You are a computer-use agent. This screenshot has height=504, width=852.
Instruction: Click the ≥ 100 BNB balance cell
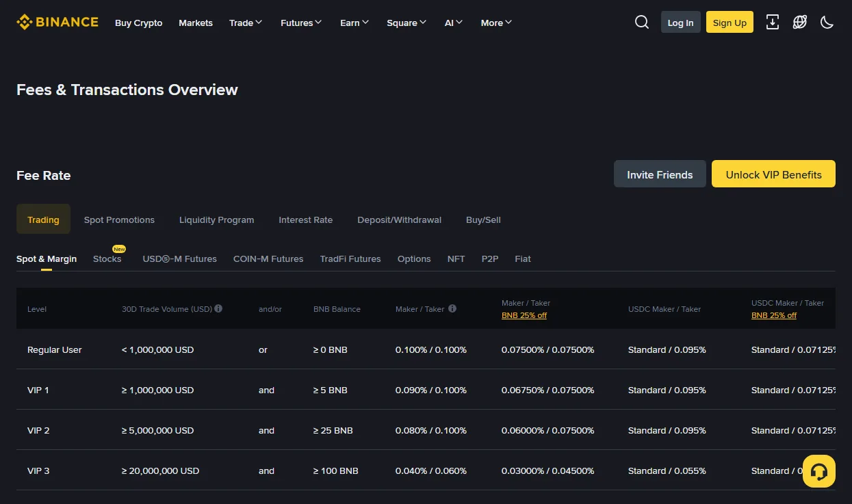pos(336,470)
